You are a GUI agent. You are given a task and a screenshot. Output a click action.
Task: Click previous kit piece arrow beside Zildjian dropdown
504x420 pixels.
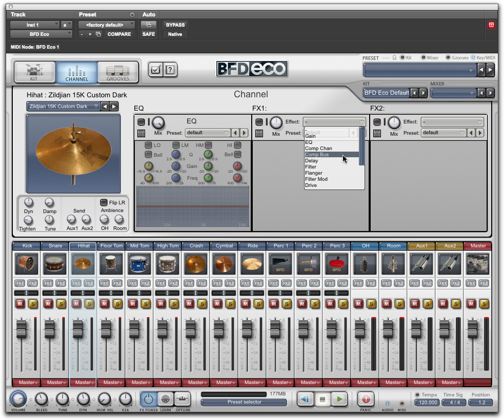coord(105,107)
